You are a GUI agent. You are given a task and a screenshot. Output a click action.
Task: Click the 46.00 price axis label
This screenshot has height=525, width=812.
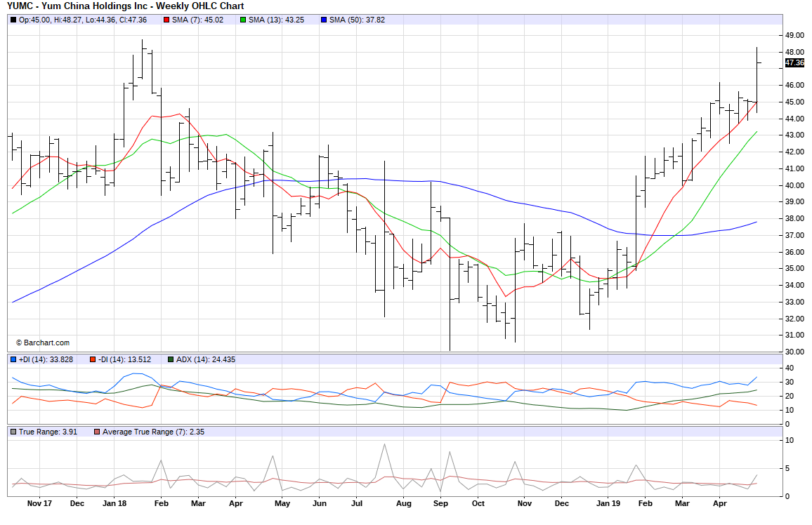794,86
